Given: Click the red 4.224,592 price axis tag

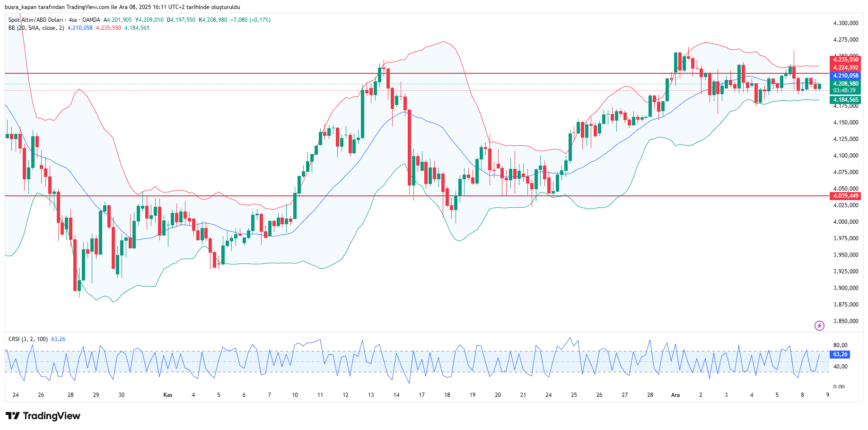Looking at the screenshot, I should [x=845, y=68].
